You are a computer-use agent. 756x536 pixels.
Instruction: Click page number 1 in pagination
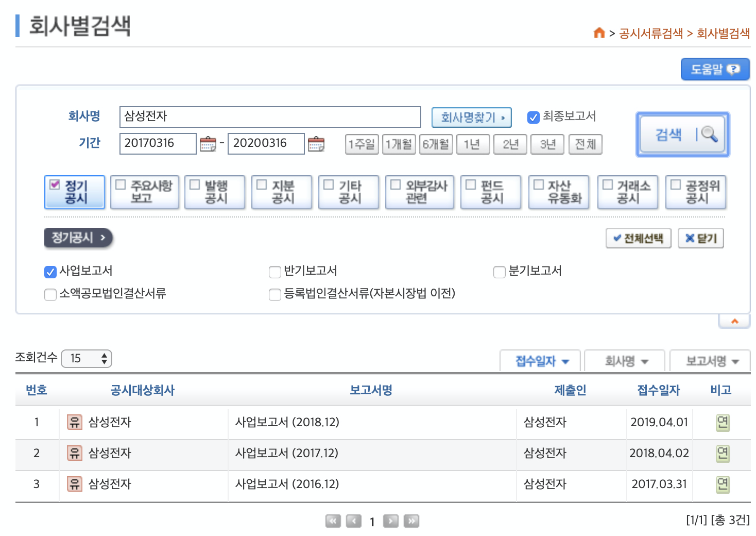coord(372,522)
